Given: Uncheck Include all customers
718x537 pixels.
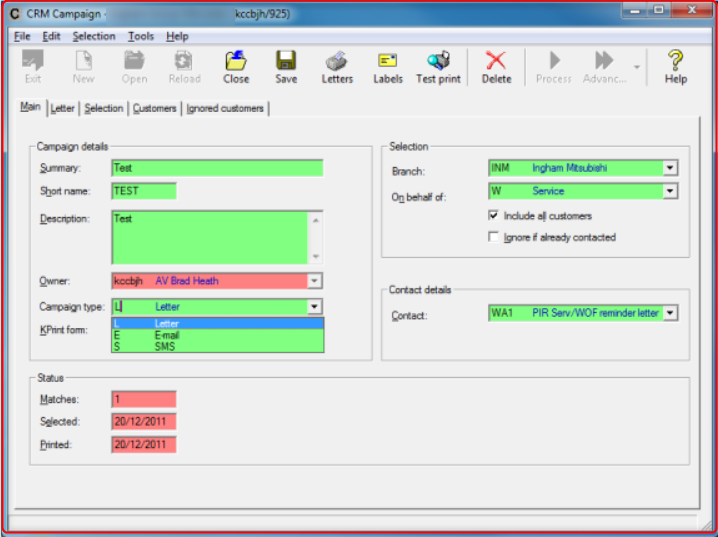Looking at the screenshot, I should [x=494, y=216].
